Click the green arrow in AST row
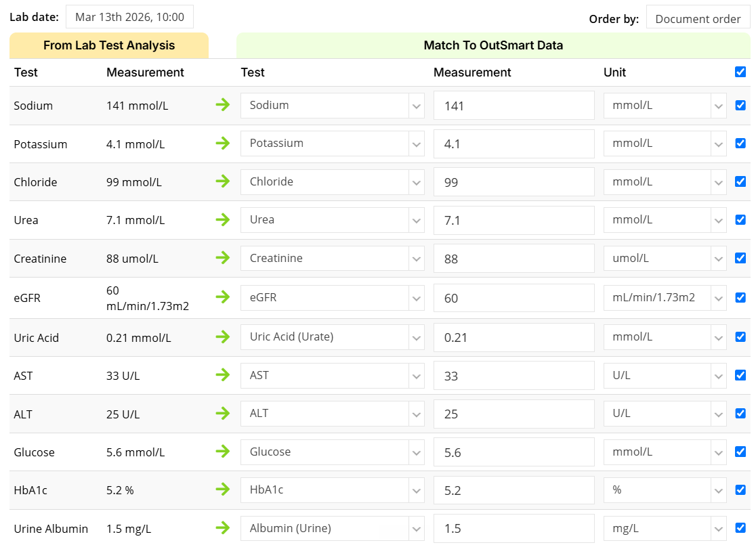 click(223, 375)
